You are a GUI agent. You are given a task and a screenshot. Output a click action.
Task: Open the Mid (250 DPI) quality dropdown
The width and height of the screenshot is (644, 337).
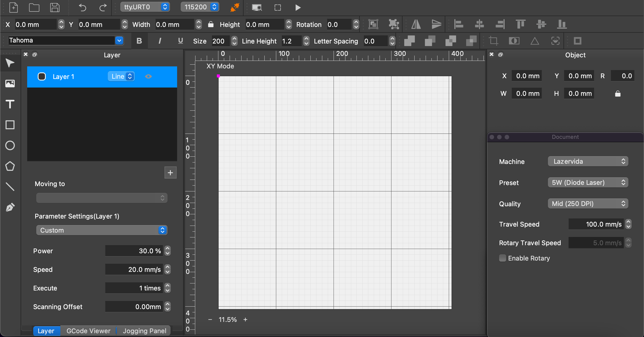588,204
